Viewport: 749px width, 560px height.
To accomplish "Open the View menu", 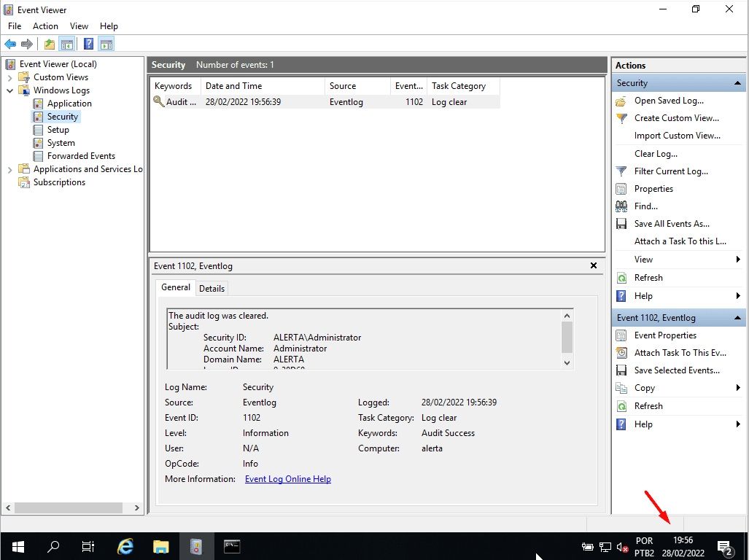I will tap(79, 26).
